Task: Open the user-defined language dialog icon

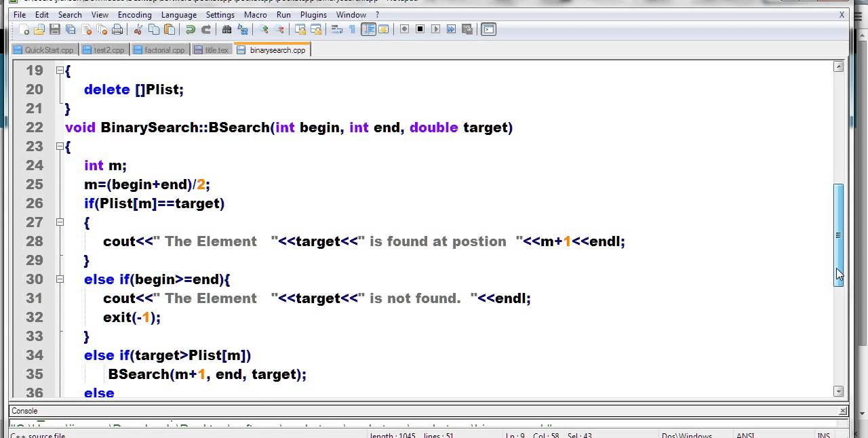Action: (x=383, y=29)
